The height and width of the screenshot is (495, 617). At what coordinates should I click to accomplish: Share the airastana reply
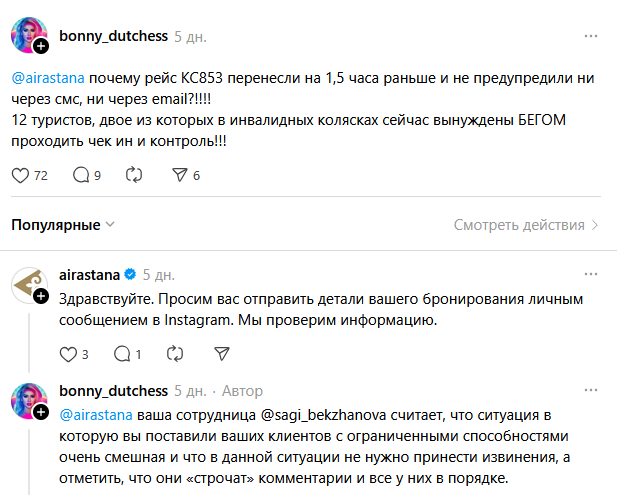coord(222,354)
